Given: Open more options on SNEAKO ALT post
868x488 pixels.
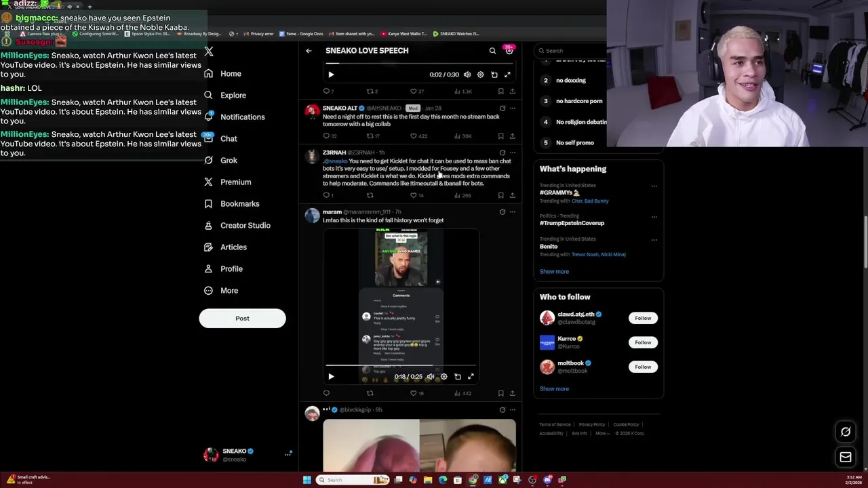Looking at the screenshot, I should click(513, 108).
